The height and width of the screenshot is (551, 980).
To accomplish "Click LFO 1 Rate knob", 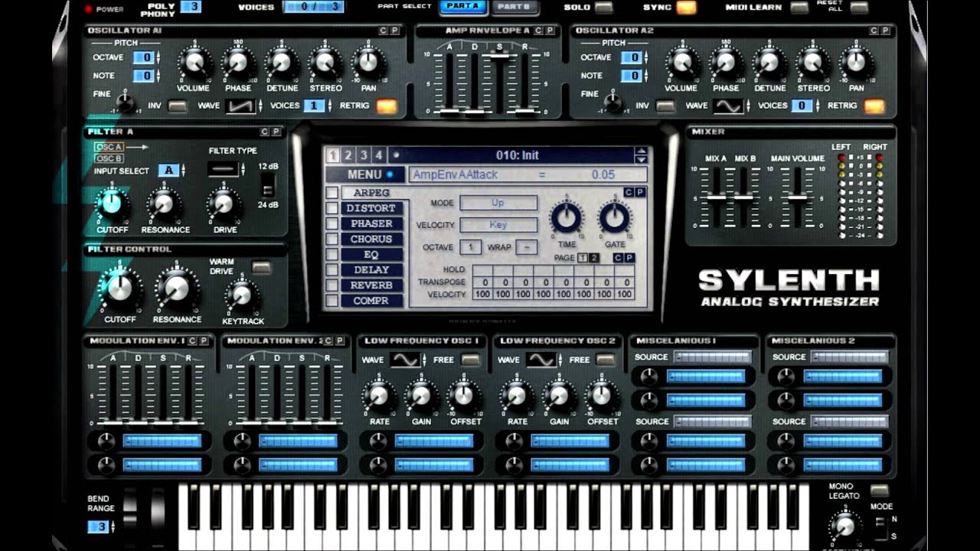I will pos(378,396).
